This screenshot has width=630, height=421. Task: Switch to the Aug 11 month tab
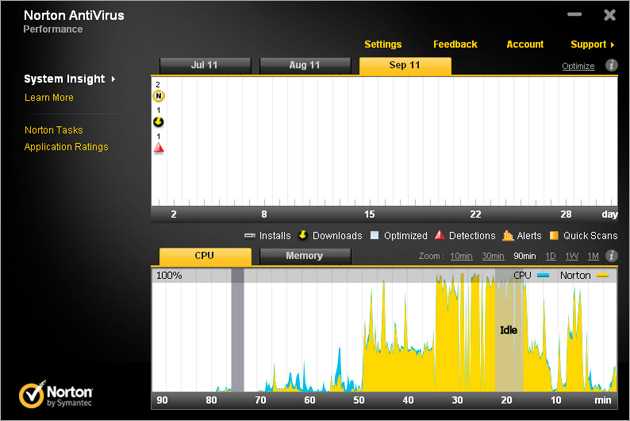pyautogui.click(x=305, y=65)
